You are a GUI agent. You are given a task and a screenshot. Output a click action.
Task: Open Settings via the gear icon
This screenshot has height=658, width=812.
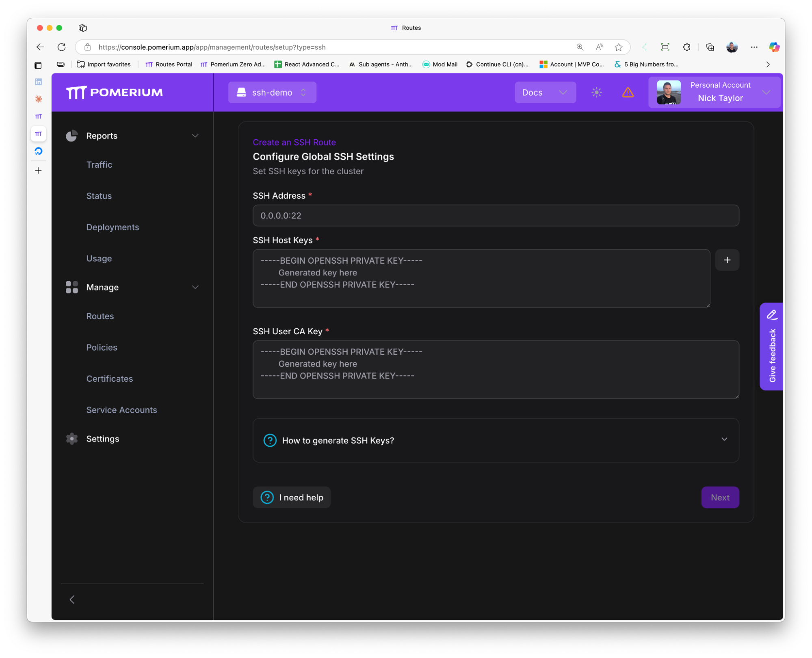72,438
